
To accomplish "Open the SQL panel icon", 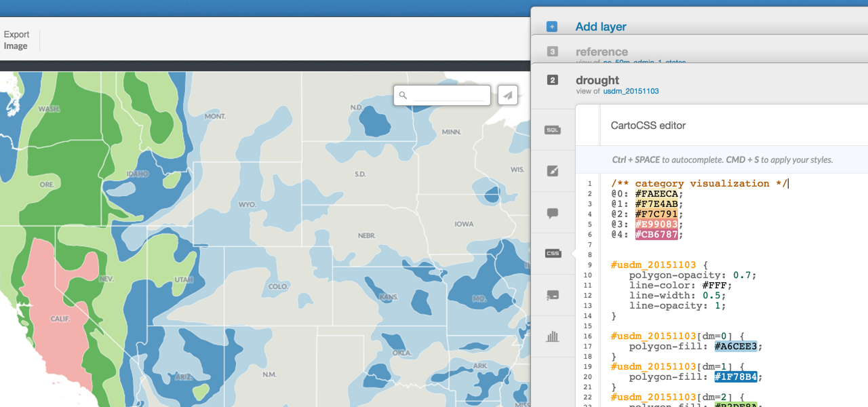I will [553, 130].
